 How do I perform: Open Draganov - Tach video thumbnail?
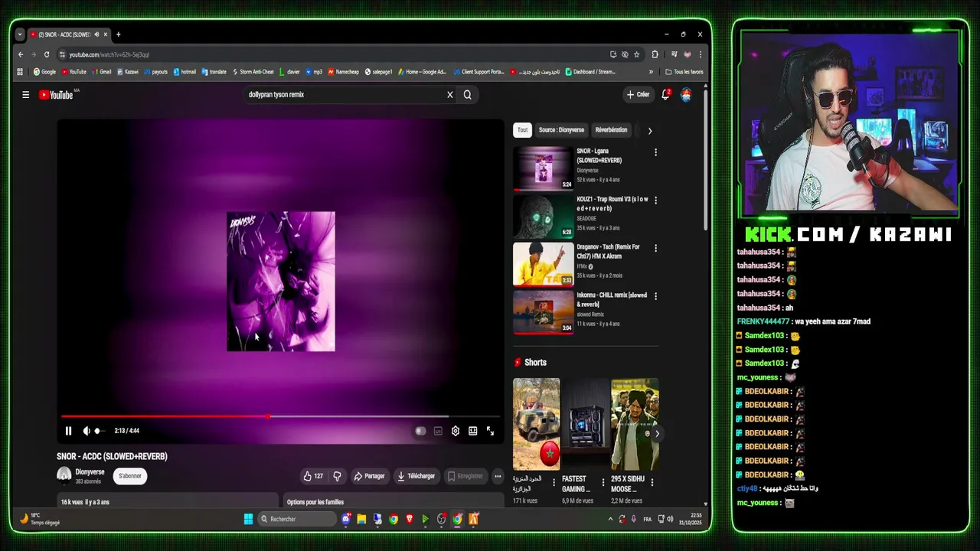(543, 264)
